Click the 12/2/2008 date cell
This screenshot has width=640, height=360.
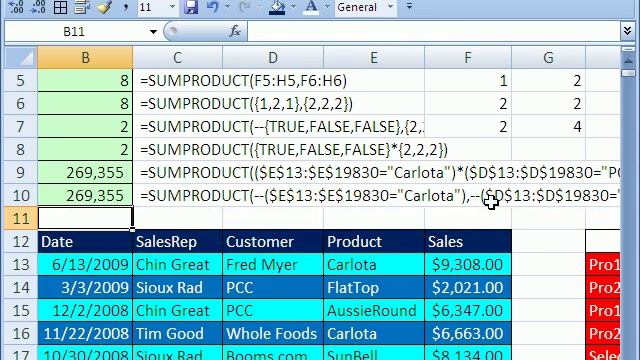pos(85,311)
